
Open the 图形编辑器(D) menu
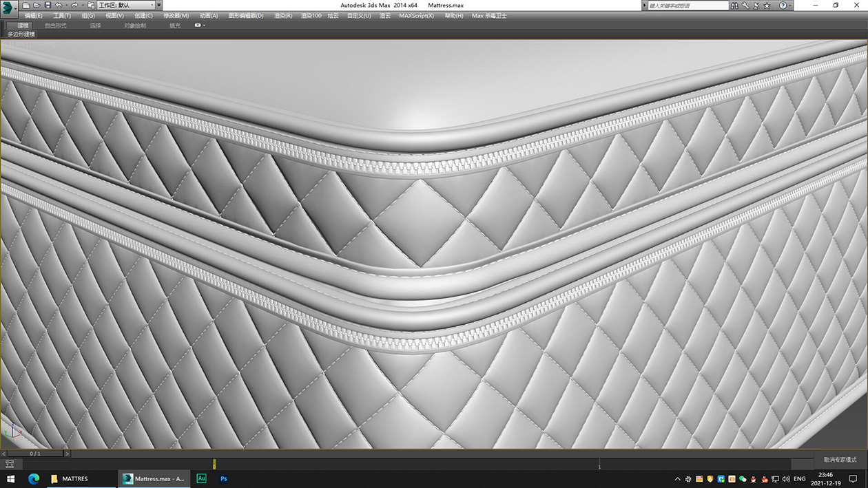point(246,16)
